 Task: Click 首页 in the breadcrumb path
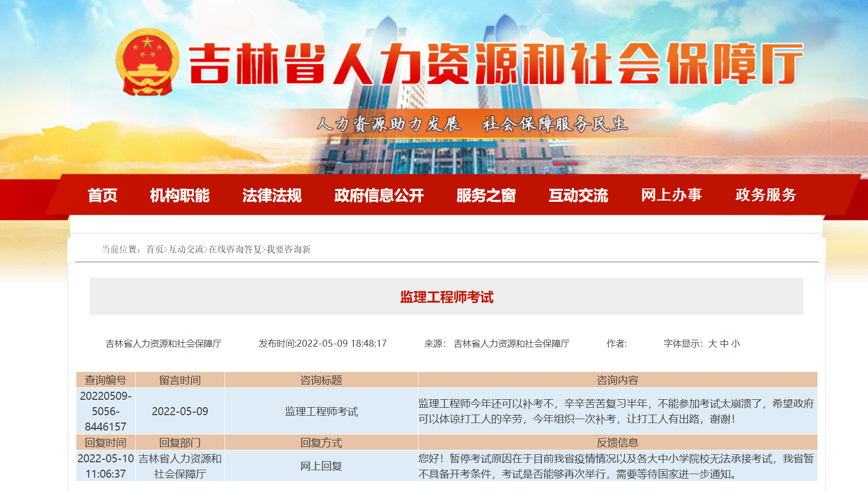(x=155, y=249)
